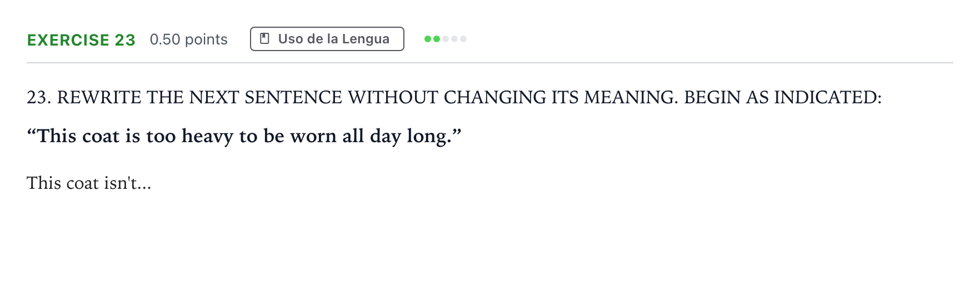Image resolution: width=980 pixels, height=300 pixels.
Task: Click the word MEANING in the instruction line
Action: point(631,97)
